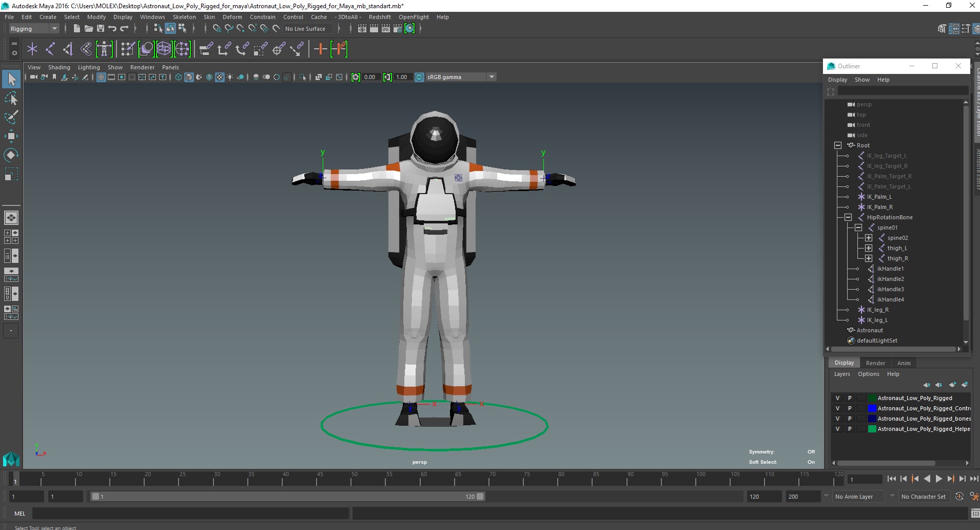
Task: Choose the Move tool in toolbox
Action: tap(11, 136)
